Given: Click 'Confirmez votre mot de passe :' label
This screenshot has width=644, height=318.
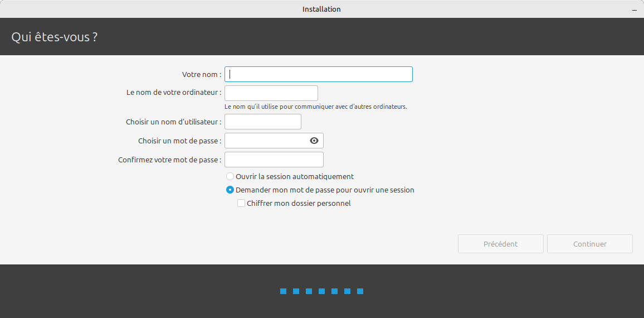Looking at the screenshot, I should pos(170,160).
